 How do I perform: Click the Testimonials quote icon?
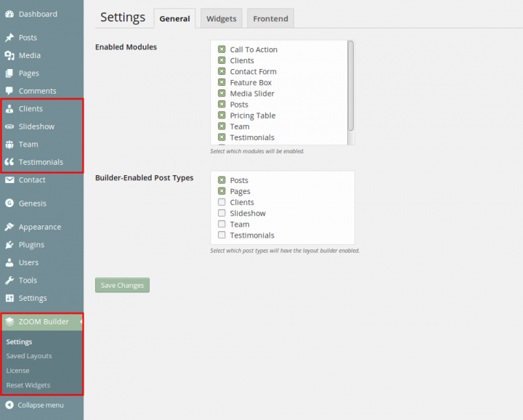click(x=9, y=162)
